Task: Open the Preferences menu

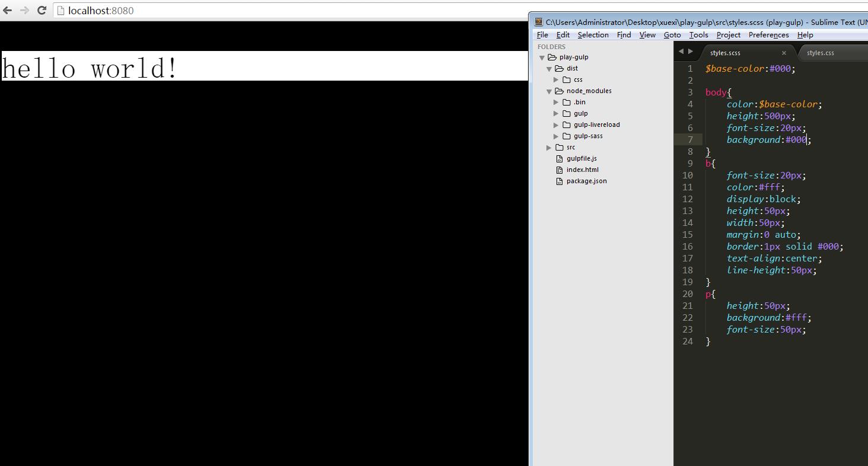Action: pos(768,35)
